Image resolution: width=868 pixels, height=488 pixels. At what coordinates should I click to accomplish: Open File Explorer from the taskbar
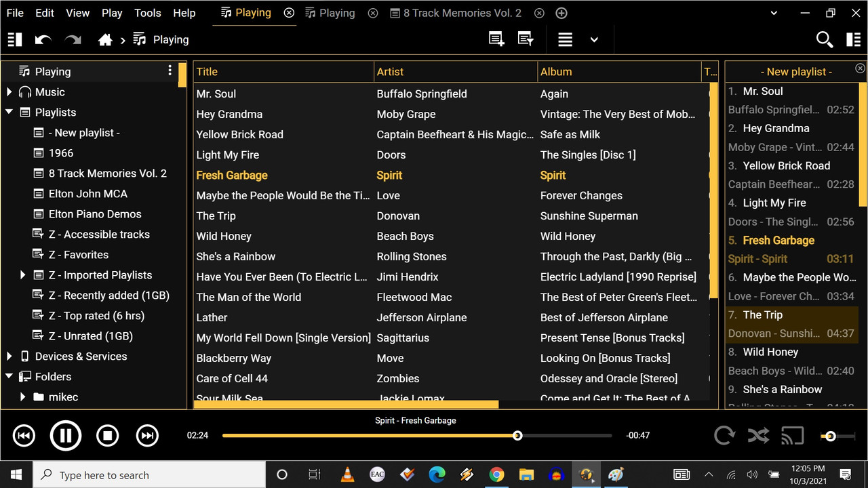point(526,474)
